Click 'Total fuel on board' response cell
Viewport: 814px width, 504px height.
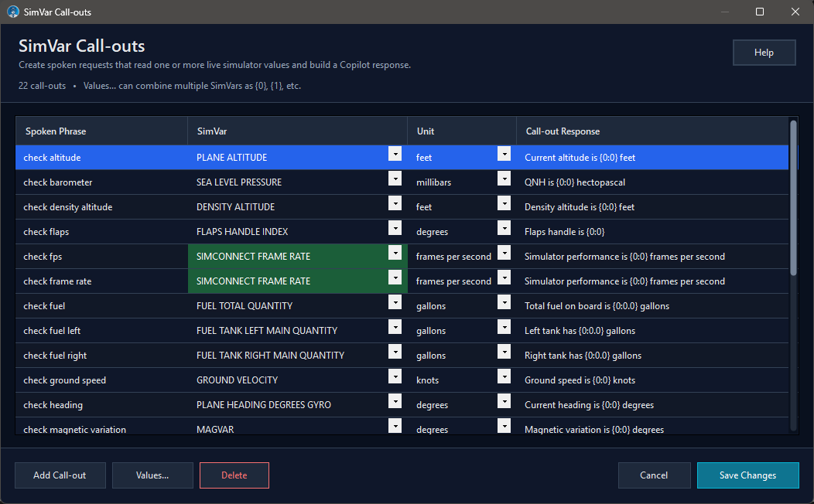click(652, 306)
